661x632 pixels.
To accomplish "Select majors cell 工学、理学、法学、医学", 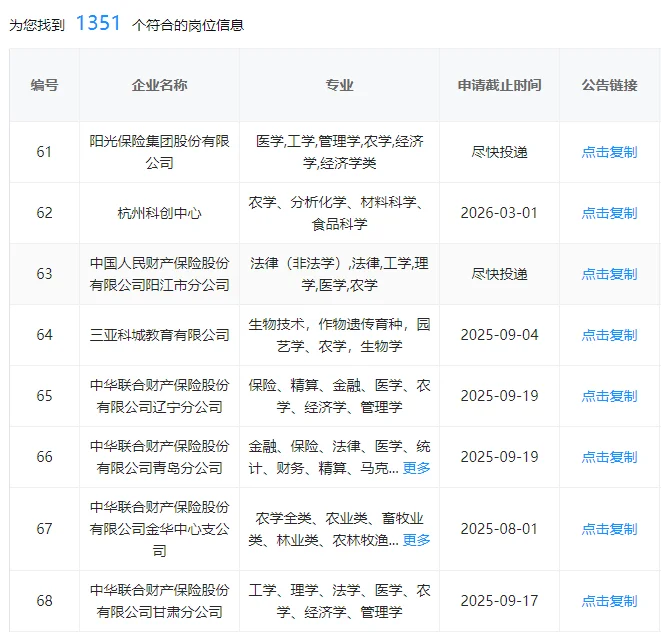I will coord(339,601).
